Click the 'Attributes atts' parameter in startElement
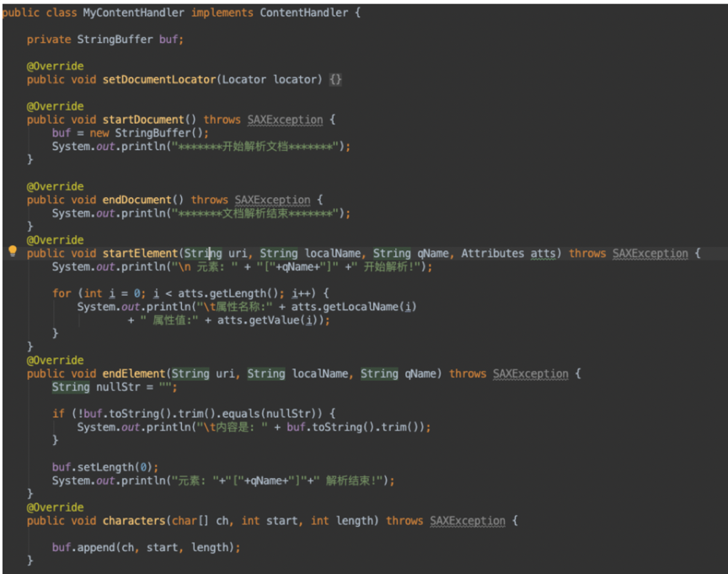Image resolution: width=728 pixels, height=574 pixels. pyautogui.click(x=508, y=254)
